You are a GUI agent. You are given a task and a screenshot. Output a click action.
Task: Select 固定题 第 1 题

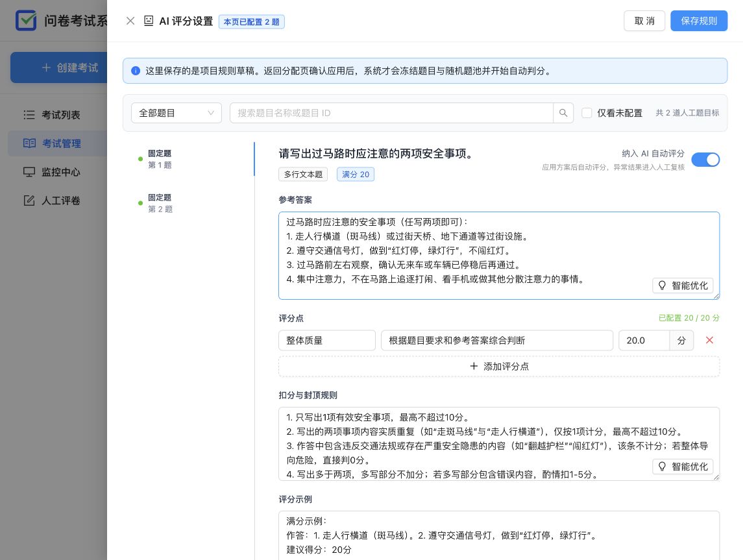pos(159,159)
